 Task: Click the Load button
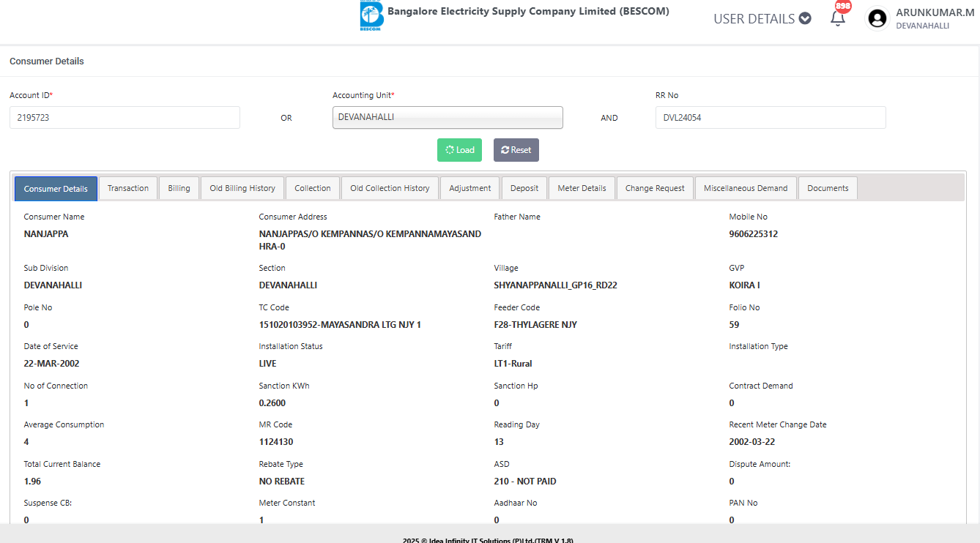pyautogui.click(x=459, y=150)
